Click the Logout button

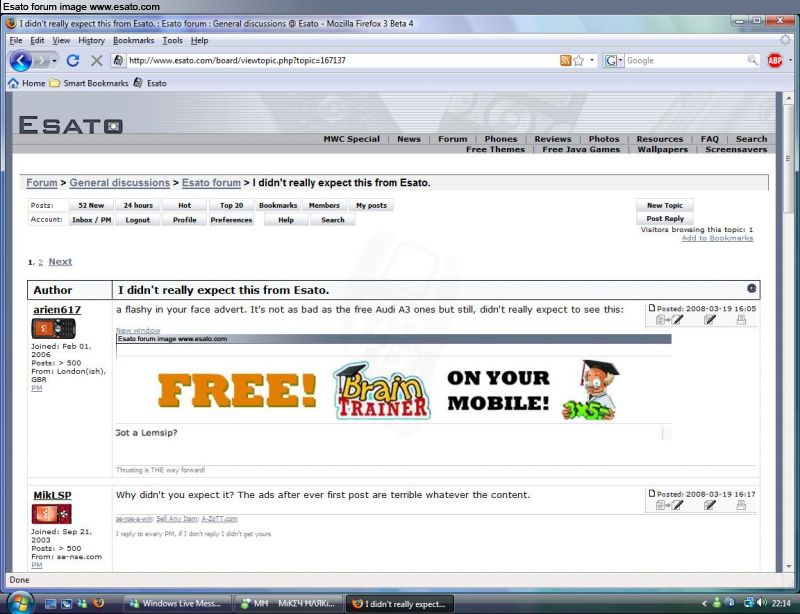click(x=138, y=220)
